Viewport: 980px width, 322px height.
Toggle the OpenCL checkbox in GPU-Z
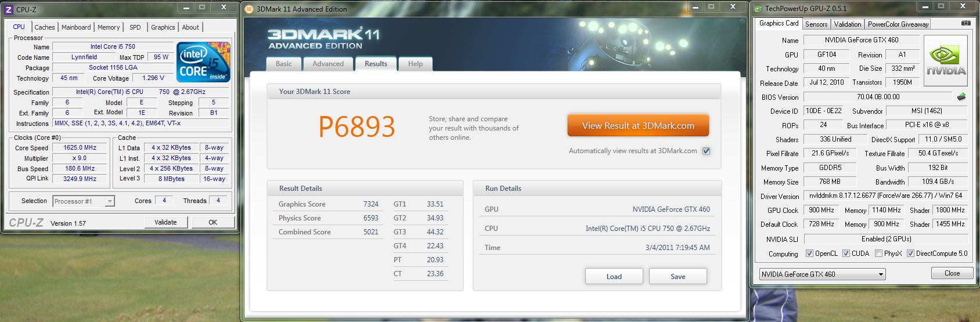tap(809, 254)
